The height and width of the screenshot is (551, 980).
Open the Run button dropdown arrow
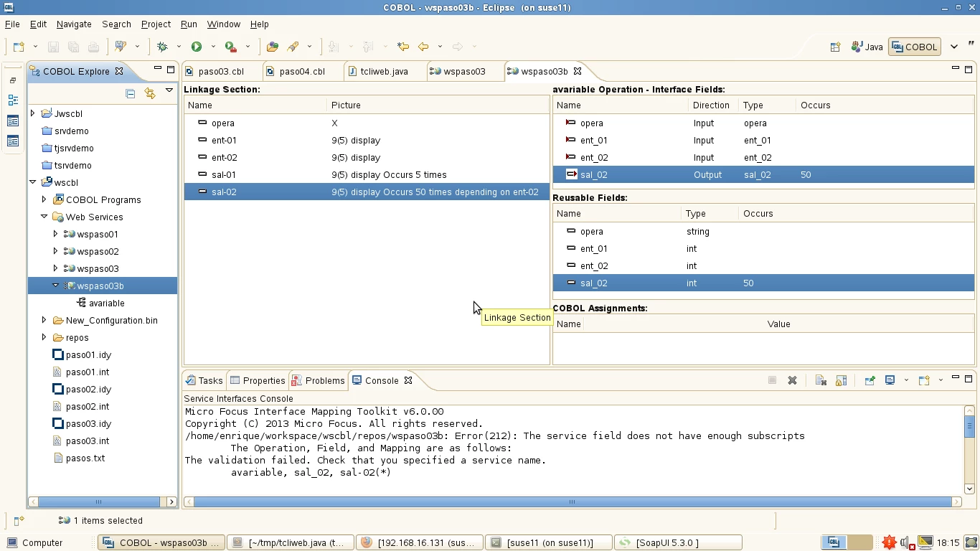(x=213, y=47)
